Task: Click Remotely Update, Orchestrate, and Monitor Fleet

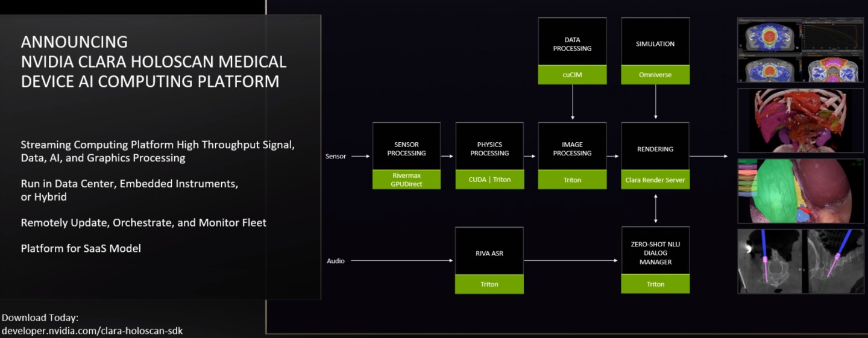Action: [143, 222]
